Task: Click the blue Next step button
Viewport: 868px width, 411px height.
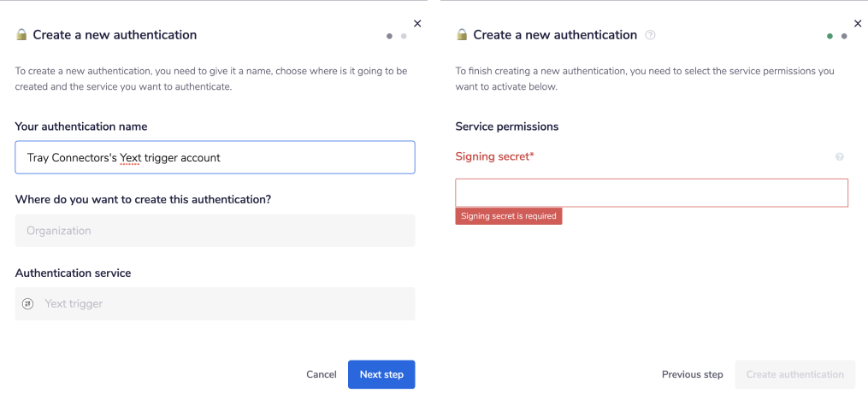Action: (x=381, y=374)
